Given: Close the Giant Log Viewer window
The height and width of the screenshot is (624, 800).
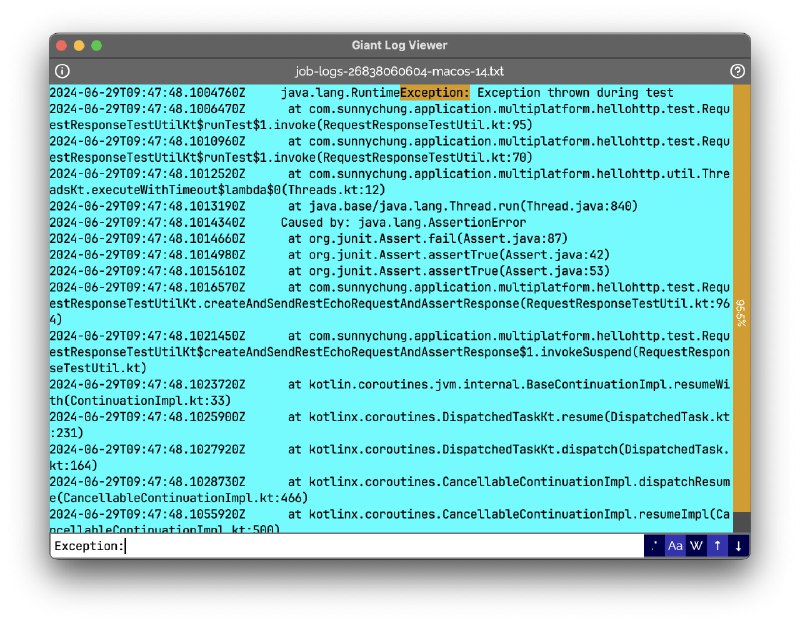Looking at the screenshot, I should point(62,45).
